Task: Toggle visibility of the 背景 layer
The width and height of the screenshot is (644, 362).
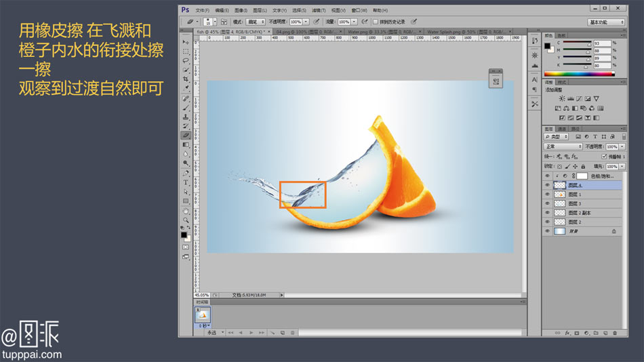Action: [547, 231]
